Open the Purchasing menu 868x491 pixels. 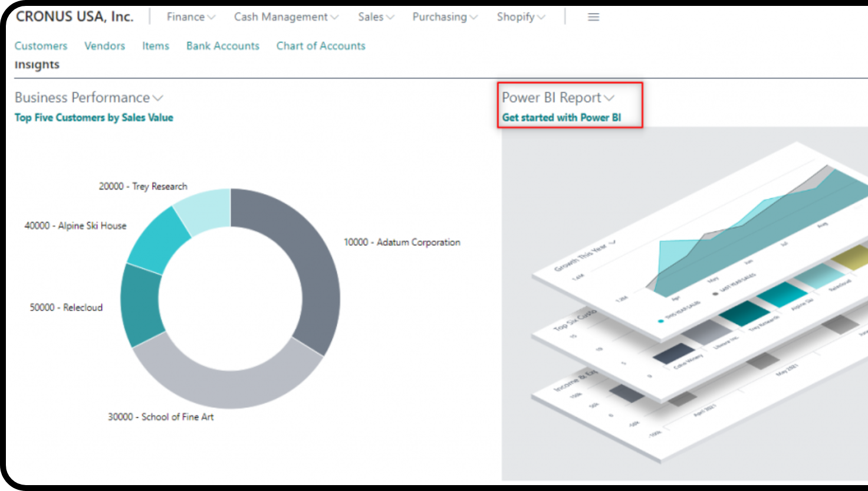click(x=445, y=17)
